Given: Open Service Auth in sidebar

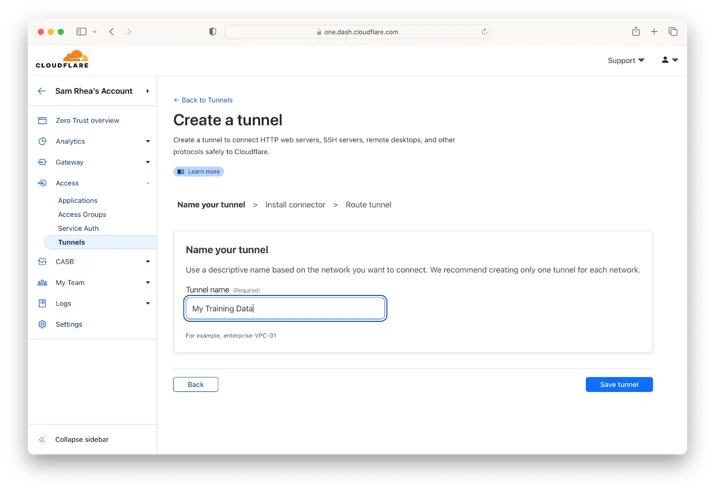Looking at the screenshot, I should click(78, 228).
